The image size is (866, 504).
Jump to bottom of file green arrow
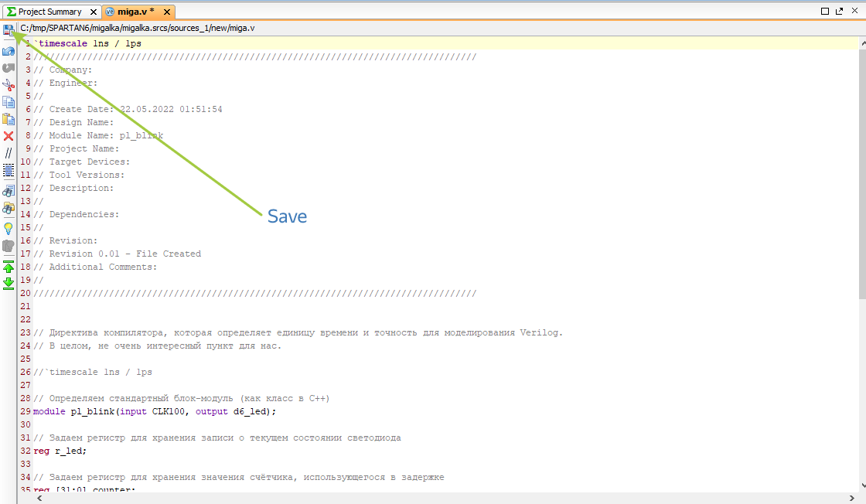pyautogui.click(x=9, y=283)
